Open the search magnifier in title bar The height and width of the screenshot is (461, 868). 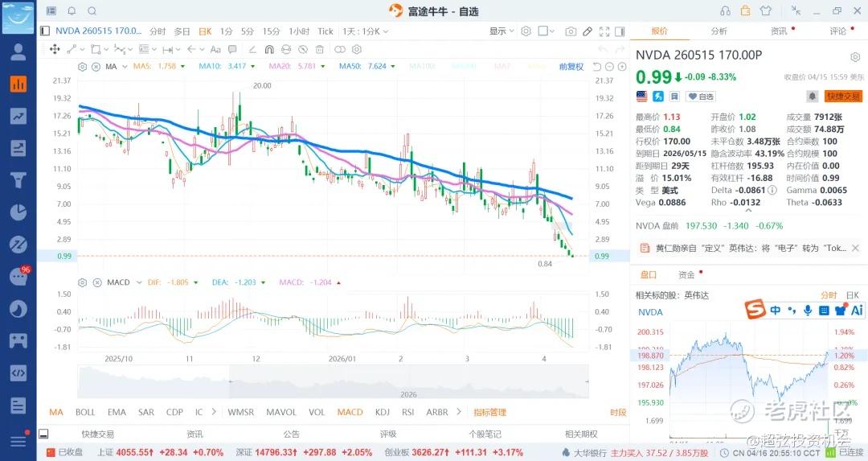pos(92,11)
